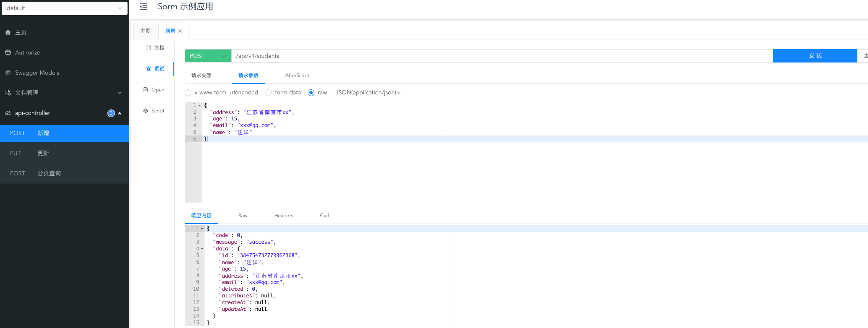Click the 文档管理 document icon

click(x=8, y=93)
